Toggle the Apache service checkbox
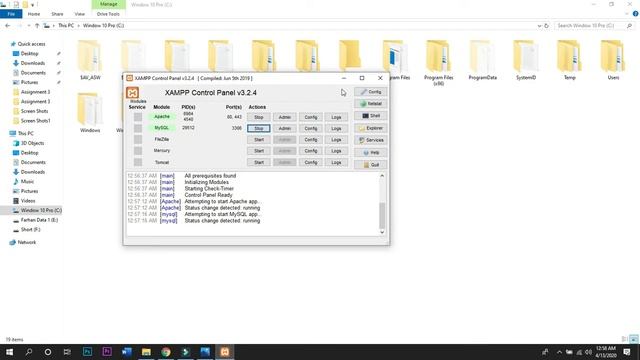 (x=138, y=117)
